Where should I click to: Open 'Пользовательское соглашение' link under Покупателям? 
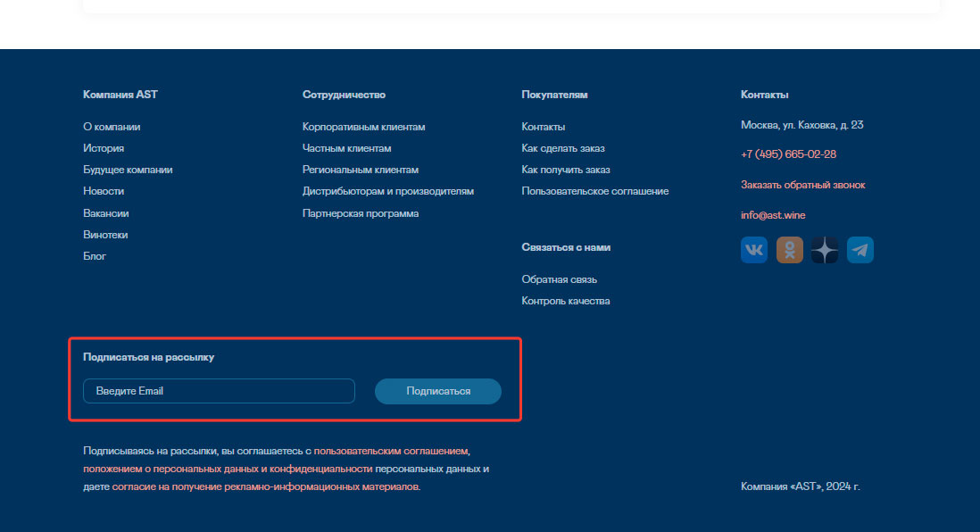pyautogui.click(x=595, y=191)
